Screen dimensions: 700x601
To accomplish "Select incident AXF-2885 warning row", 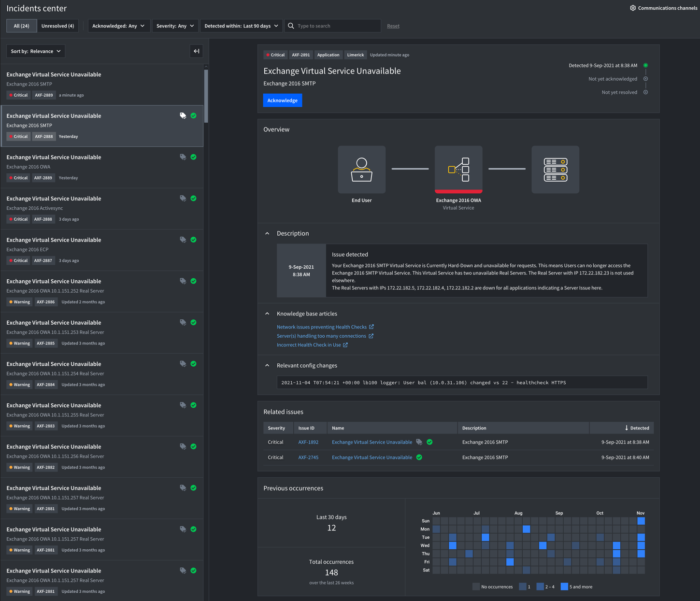I will coord(102,333).
